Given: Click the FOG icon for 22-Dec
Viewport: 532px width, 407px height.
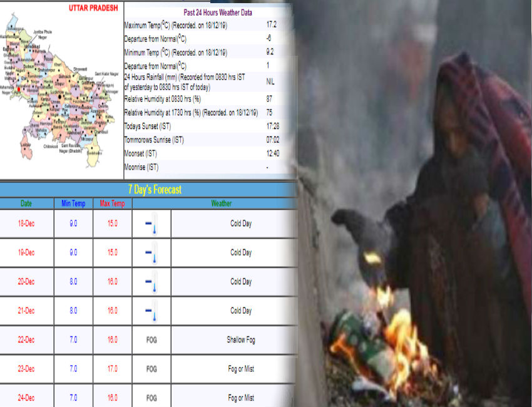Looking at the screenshot, I should pyautogui.click(x=151, y=340).
